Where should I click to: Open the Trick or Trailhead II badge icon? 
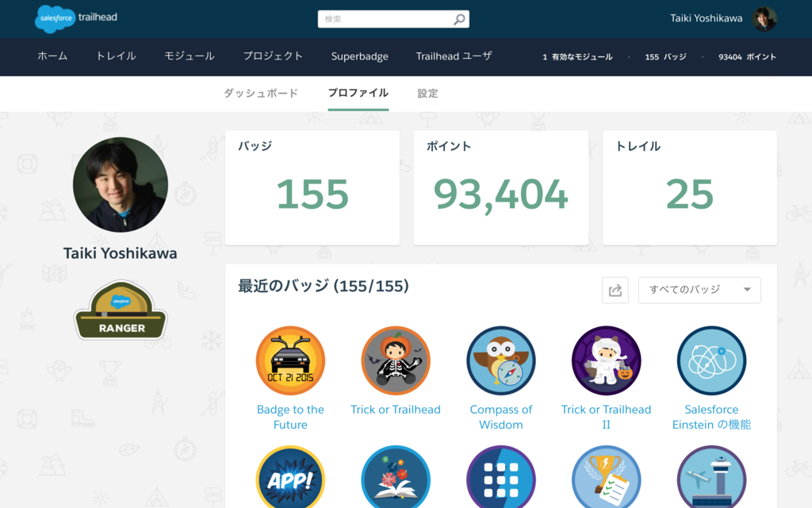pyautogui.click(x=607, y=360)
